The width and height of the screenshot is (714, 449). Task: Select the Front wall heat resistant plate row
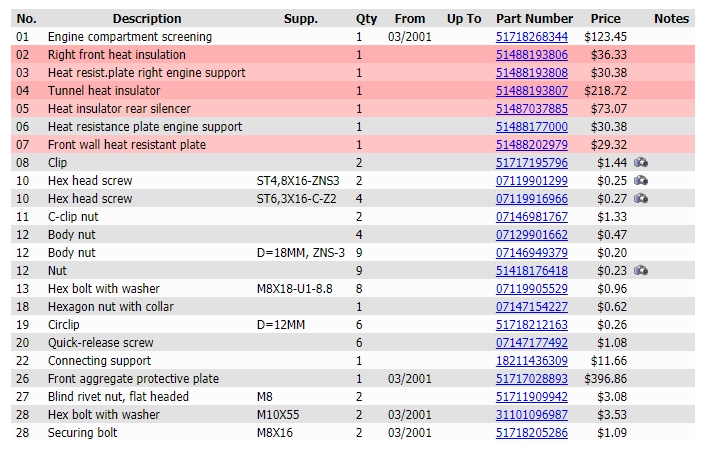pyautogui.click(x=353, y=144)
